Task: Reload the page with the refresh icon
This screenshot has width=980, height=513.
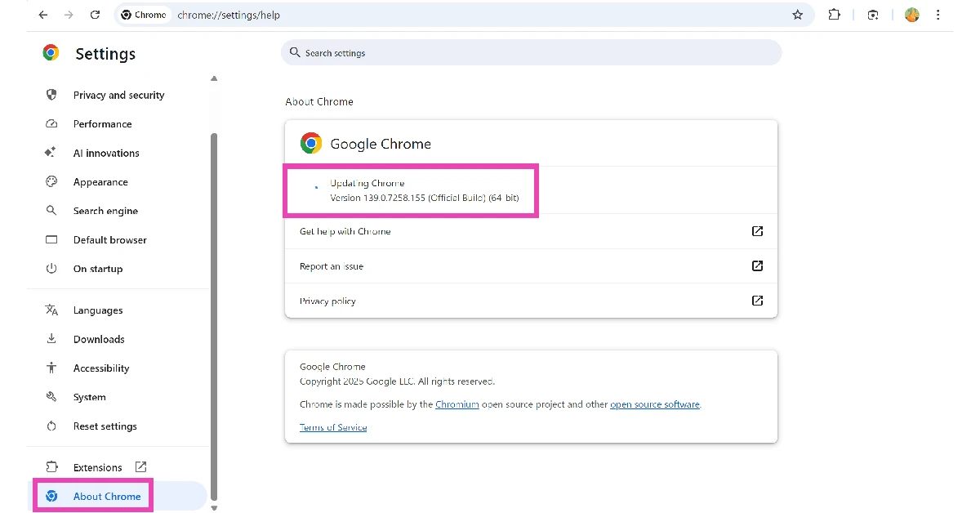Action: coord(95,15)
